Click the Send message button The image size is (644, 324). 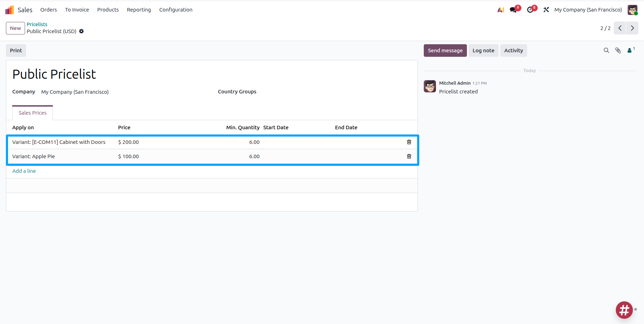click(445, 51)
